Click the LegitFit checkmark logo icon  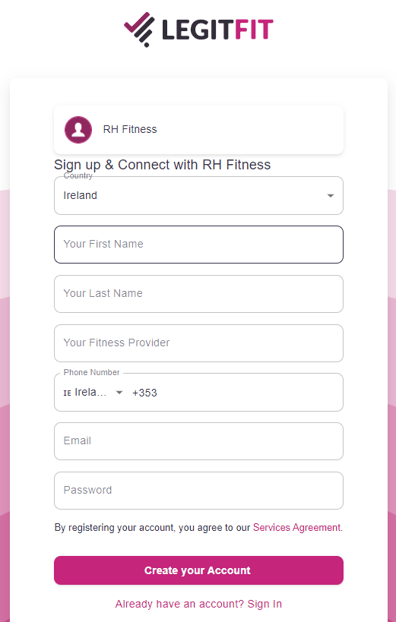tap(139, 29)
